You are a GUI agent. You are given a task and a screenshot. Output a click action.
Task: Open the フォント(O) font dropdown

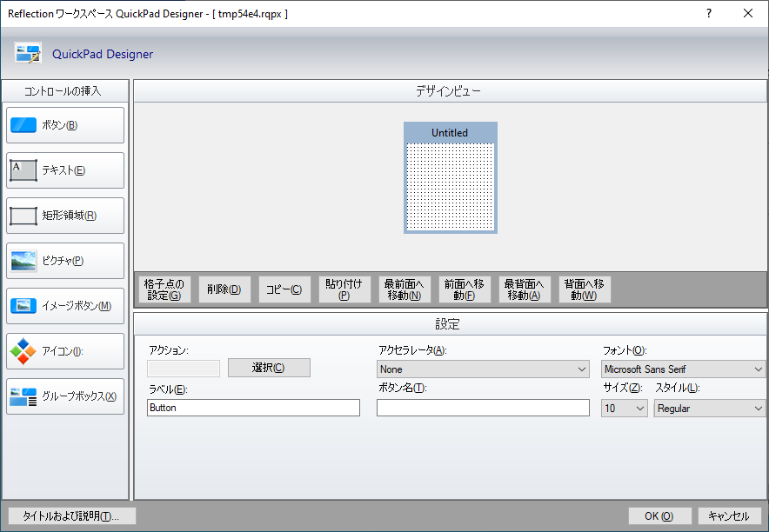683,369
